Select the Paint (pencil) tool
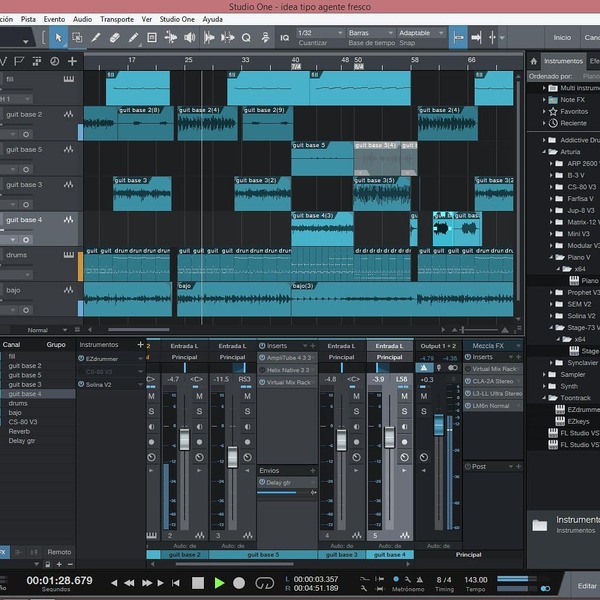The height and width of the screenshot is (600, 600). 133,38
